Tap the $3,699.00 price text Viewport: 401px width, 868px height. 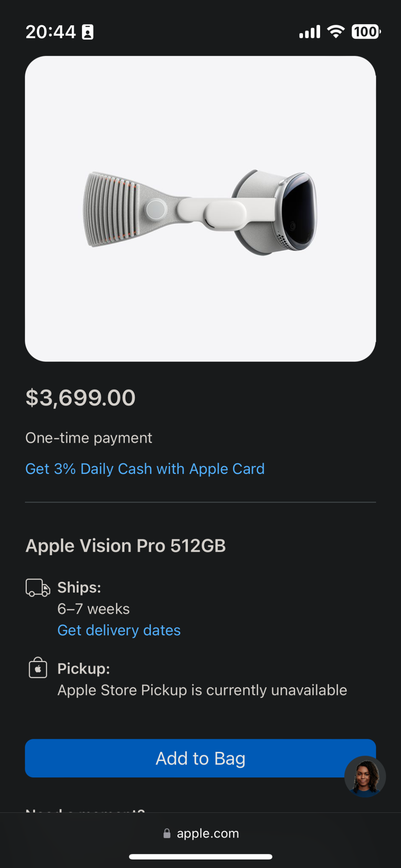(80, 397)
